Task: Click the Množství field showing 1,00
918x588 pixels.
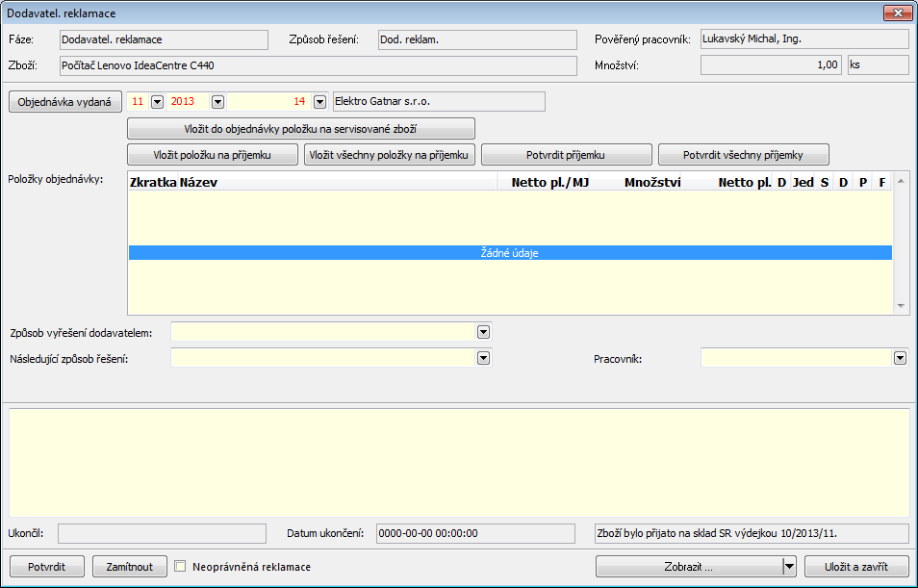Action: click(x=771, y=65)
